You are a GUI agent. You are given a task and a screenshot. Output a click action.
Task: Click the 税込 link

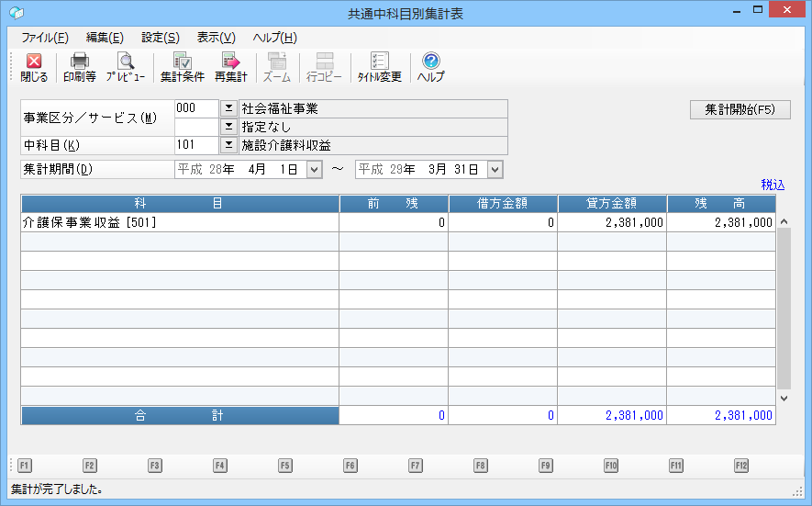773,185
